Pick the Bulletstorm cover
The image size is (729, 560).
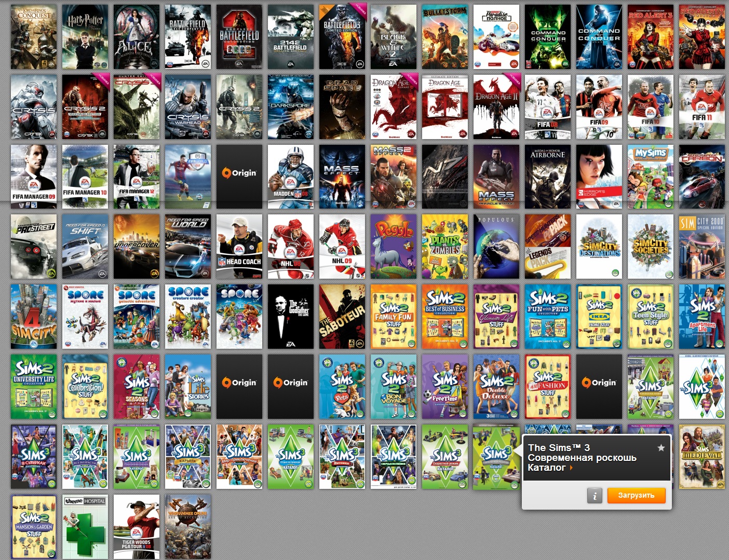point(445,37)
